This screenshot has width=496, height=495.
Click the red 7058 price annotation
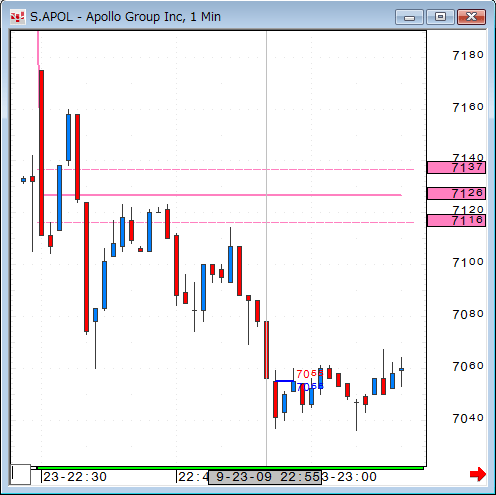(x=310, y=373)
